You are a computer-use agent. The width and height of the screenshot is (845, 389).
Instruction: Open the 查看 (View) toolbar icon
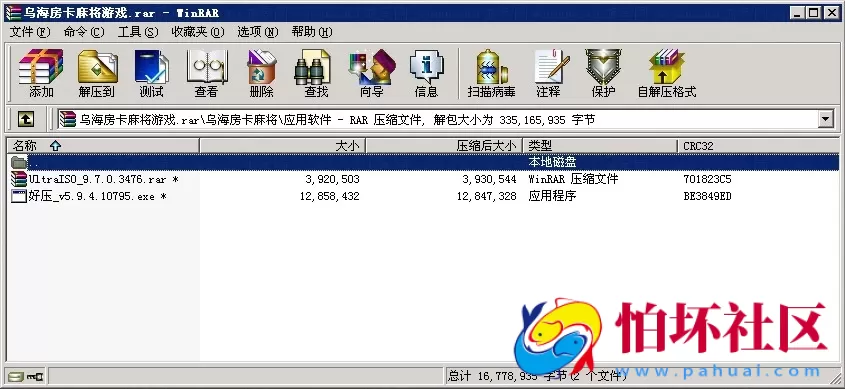[x=206, y=73]
